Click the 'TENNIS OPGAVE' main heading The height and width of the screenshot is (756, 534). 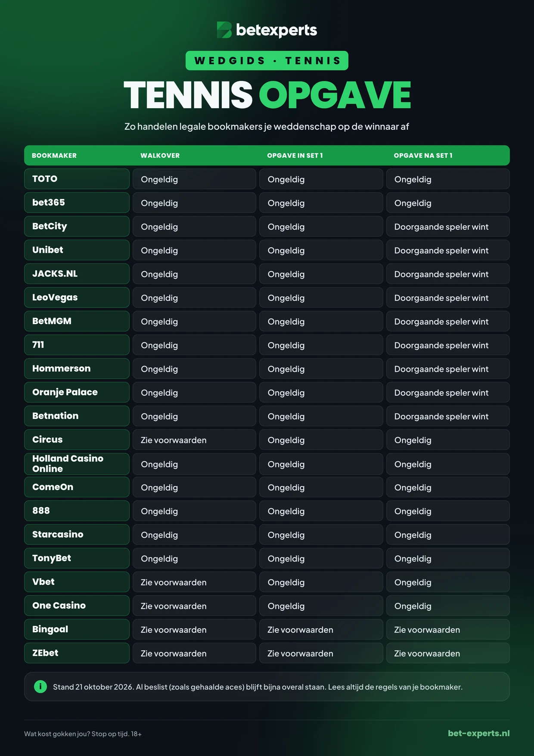pos(267,95)
